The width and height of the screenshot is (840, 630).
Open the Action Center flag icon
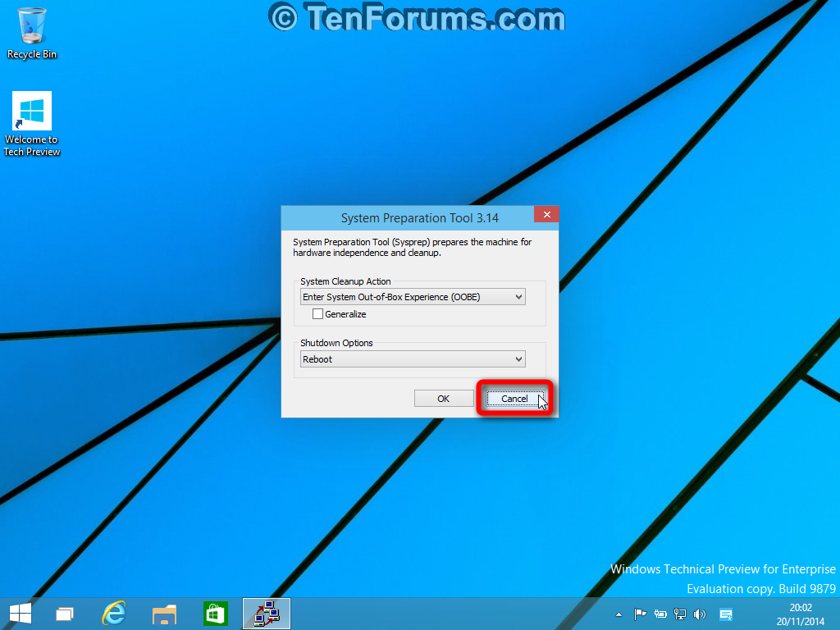pos(640,614)
